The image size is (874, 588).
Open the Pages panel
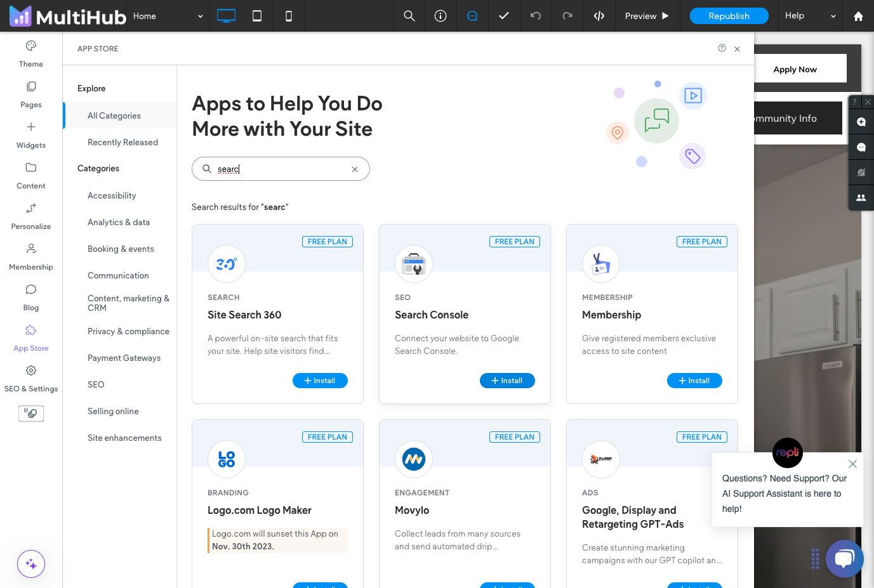tap(31, 95)
